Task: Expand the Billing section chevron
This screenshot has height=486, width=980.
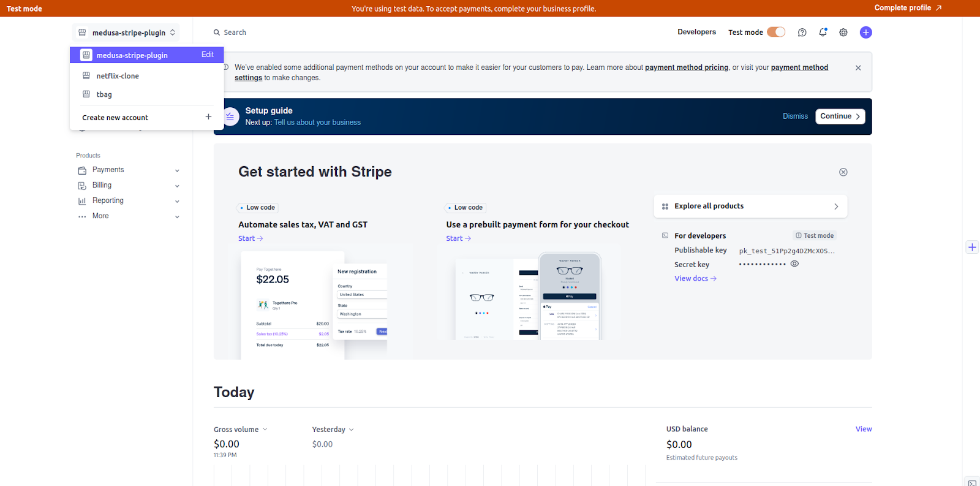Action: [177, 186]
